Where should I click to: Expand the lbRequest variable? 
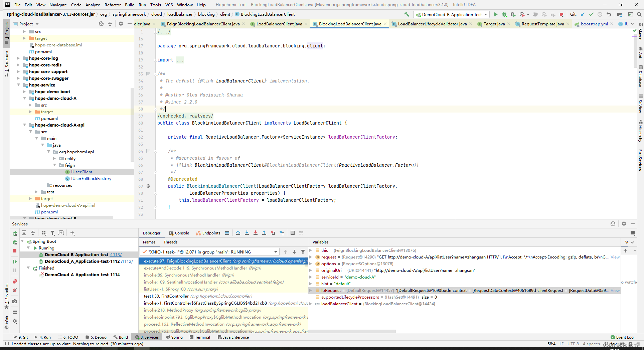[x=311, y=290]
